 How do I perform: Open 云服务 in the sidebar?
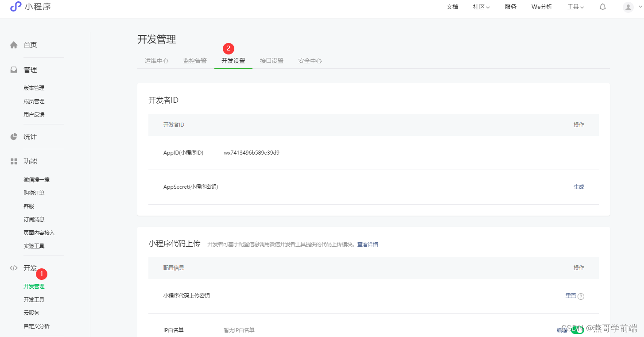(31, 313)
